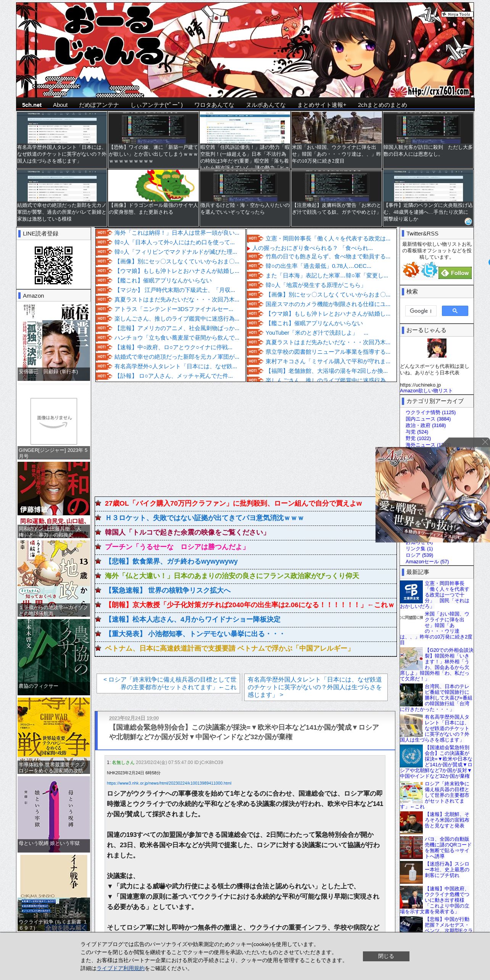Open the blue Twitter bird icon

tap(429, 270)
